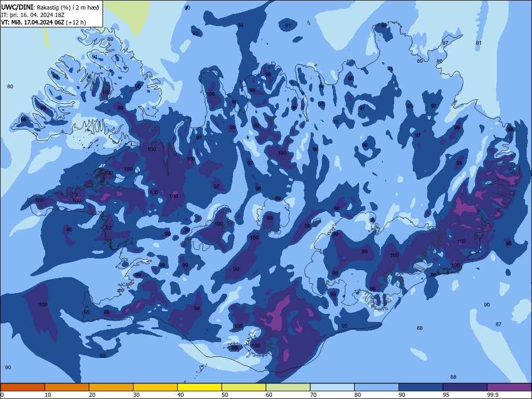Choose the dark blue 90–95 legend swatch
Image resolution: width=532 pixels, height=399 pixels.
pos(421,387)
